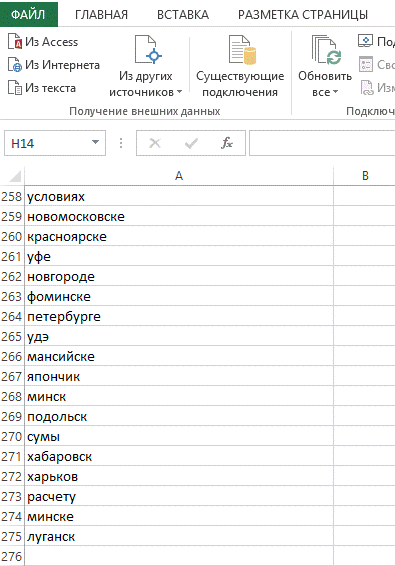395x566 pixels.
Task: Click cell with text мансийске
Action: pos(179,356)
